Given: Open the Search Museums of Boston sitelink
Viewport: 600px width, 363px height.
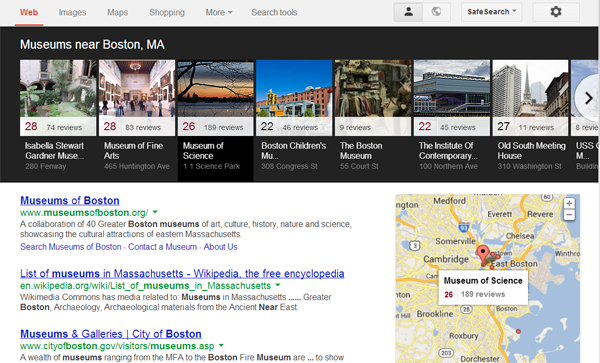Looking at the screenshot, I should click(71, 247).
